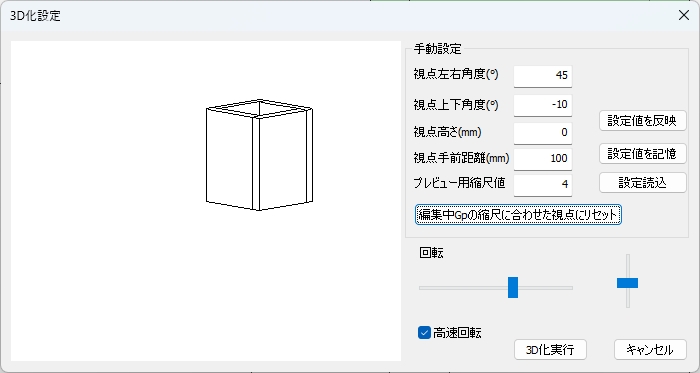Run conversion with 3D化実行 button
The height and width of the screenshot is (373, 700).
(550, 350)
